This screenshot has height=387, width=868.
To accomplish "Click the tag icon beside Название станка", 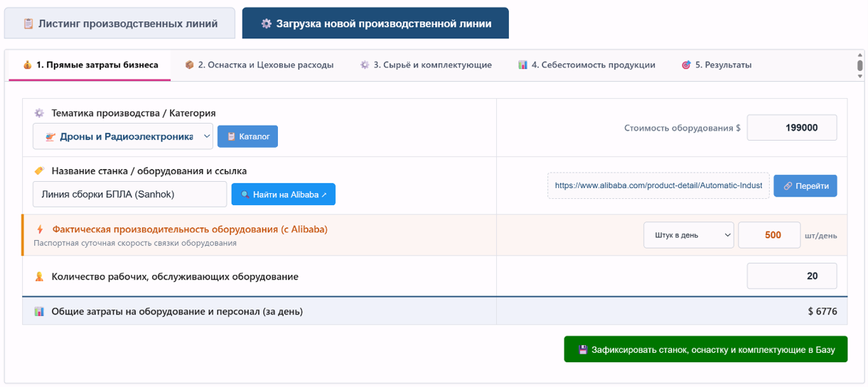I will (39, 171).
